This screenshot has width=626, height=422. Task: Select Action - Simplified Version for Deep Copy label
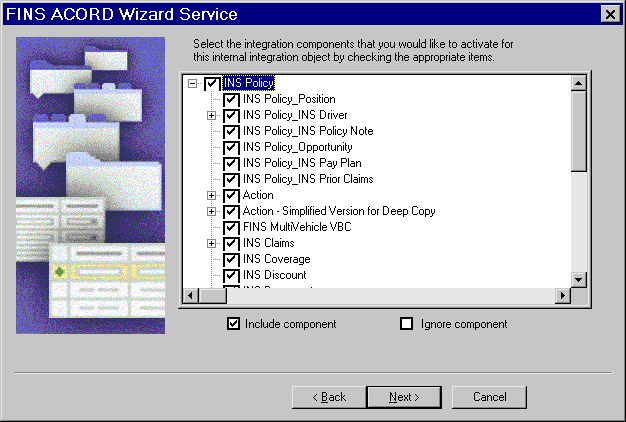pos(339,211)
